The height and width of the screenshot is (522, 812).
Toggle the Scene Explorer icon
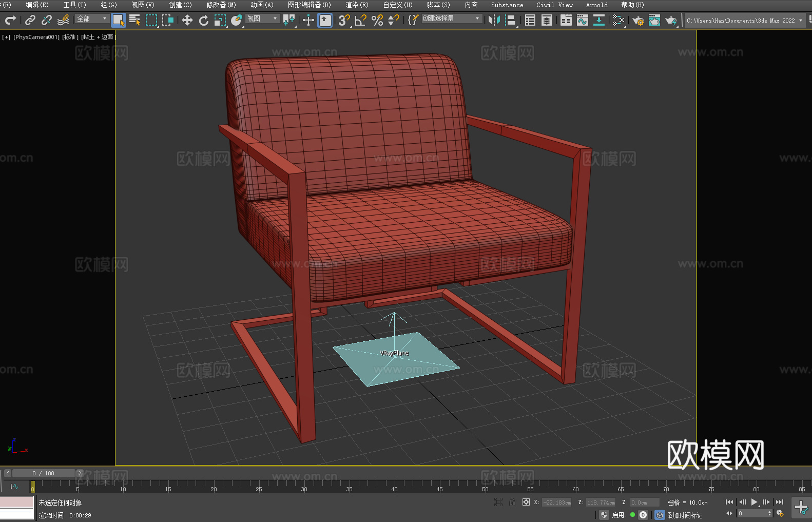tap(530, 20)
